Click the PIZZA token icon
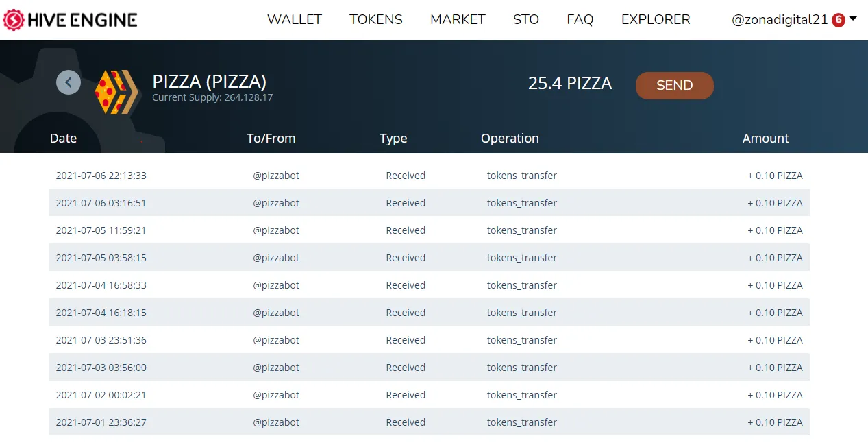868x445 pixels. (116, 92)
